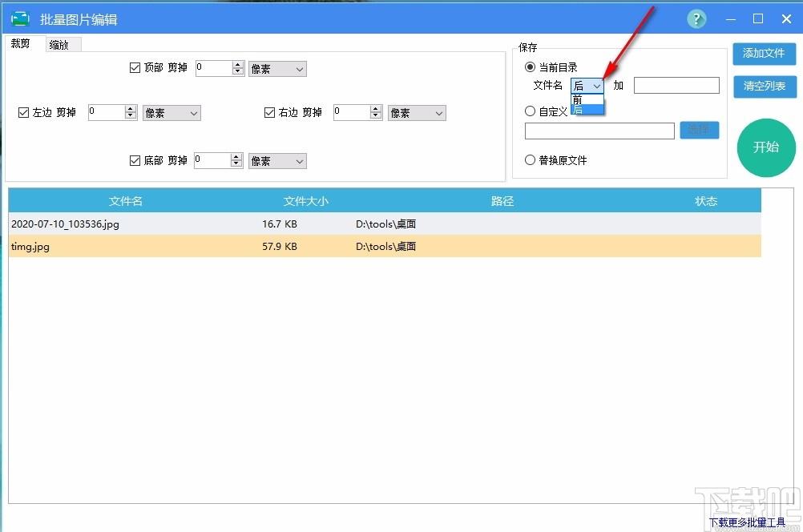Screen dimensions: 803x532
Task: Click the 加 filename suffix text field
Action: coord(676,86)
